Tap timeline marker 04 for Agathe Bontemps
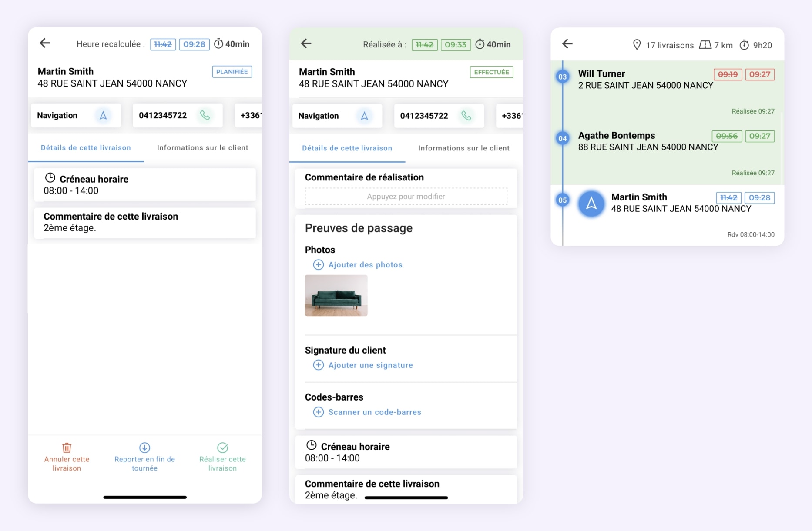This screenshot has width=812, height=531. (562, 138)
